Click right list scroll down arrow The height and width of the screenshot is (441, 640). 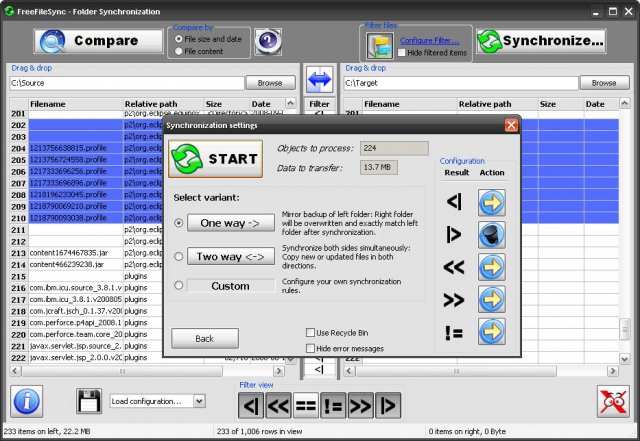click(x=624, y=359)
